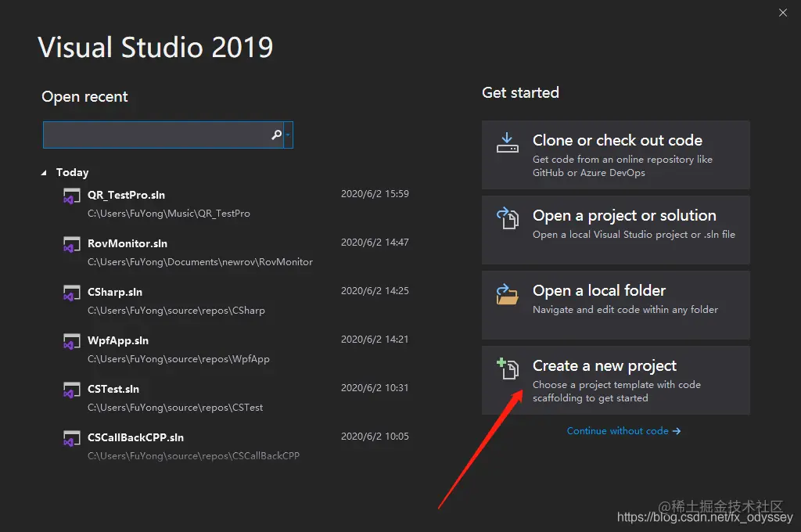Image resolution: width=801 pixels, height=532 pixels.
Task: Click the search magnifier icon in Open recent
Action: [276, 135]
